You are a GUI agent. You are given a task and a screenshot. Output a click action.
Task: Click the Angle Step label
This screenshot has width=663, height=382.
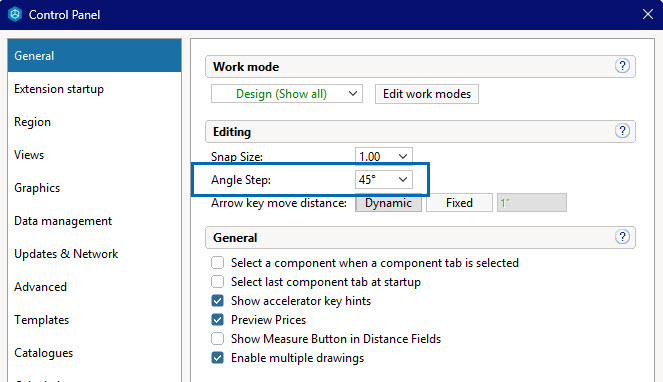(241, 180)
